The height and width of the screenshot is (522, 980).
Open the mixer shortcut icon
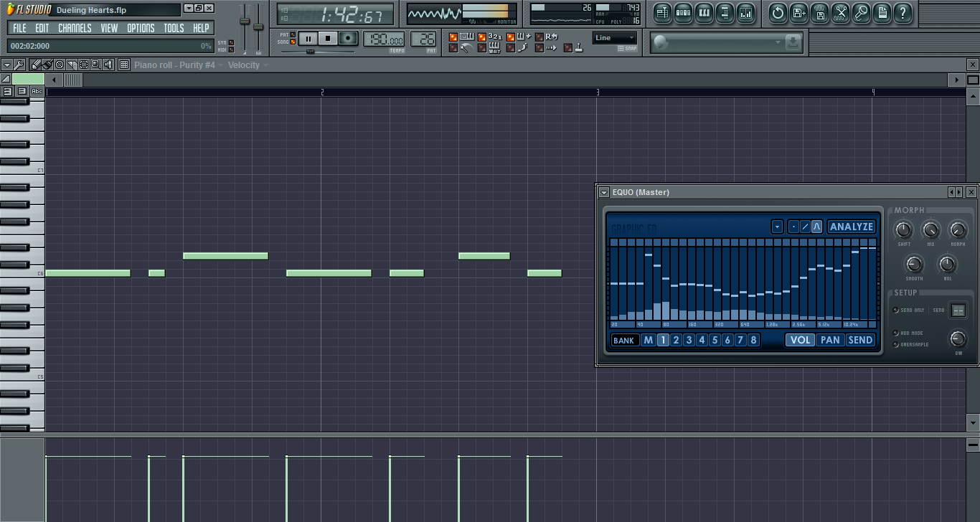click(745, 12)
